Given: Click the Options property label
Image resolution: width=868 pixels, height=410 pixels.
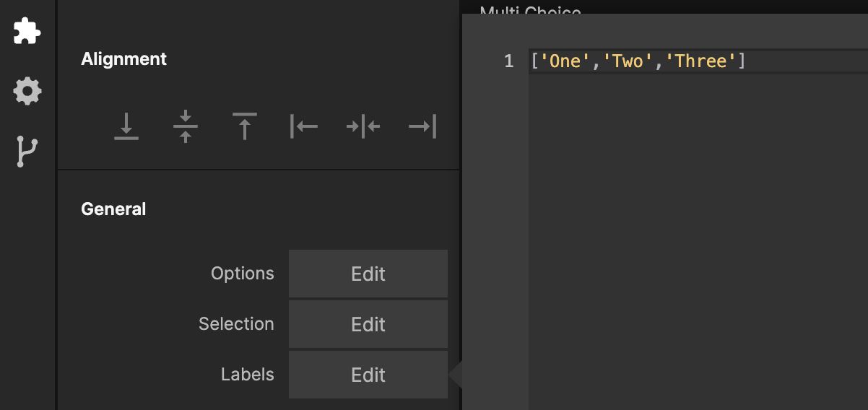Looking at the screenshot, I should (x=242, y=274).
